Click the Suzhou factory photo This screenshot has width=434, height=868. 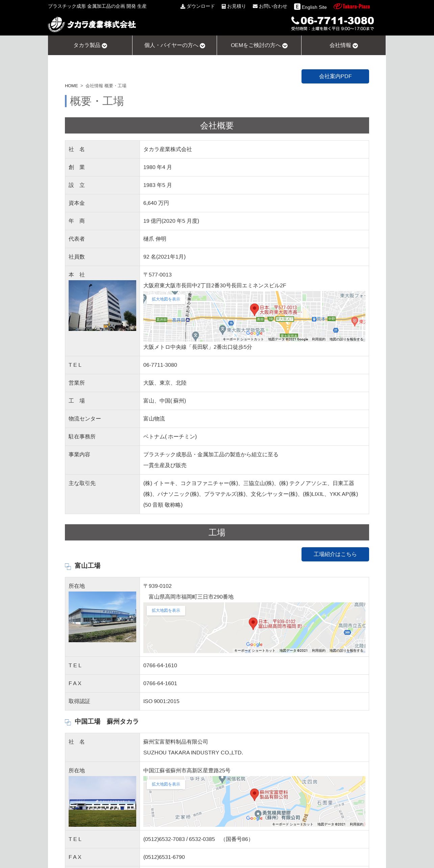(102, 801)
